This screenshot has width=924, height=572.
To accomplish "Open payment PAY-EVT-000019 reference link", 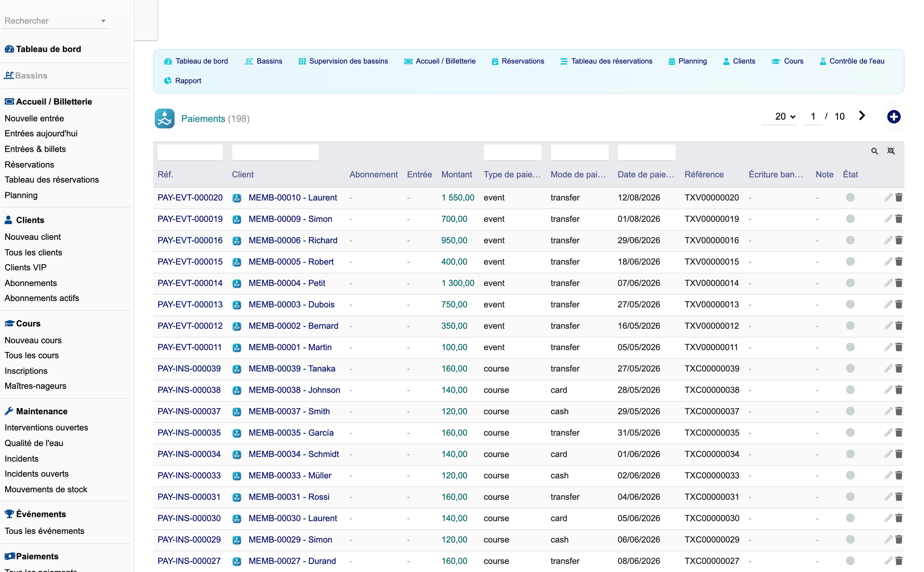I will coord(190,219).
